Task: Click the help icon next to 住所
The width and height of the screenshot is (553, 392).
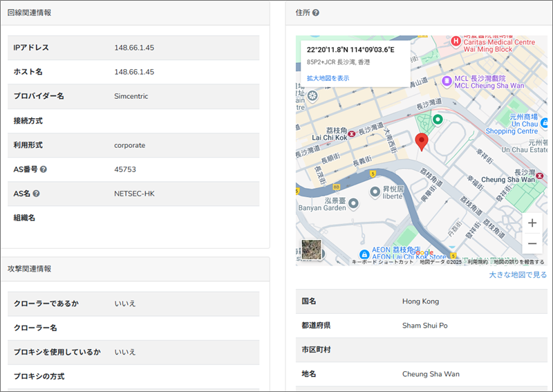Action: click(316, 12)
